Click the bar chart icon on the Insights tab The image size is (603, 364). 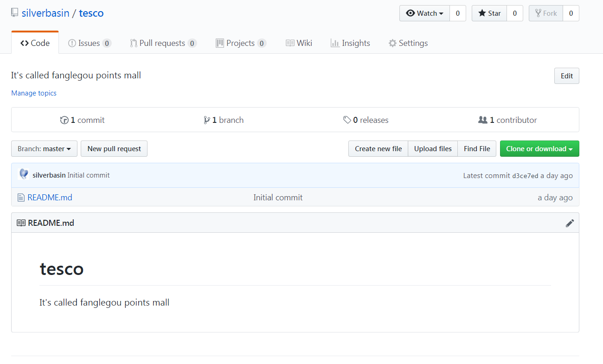point(335,43)
